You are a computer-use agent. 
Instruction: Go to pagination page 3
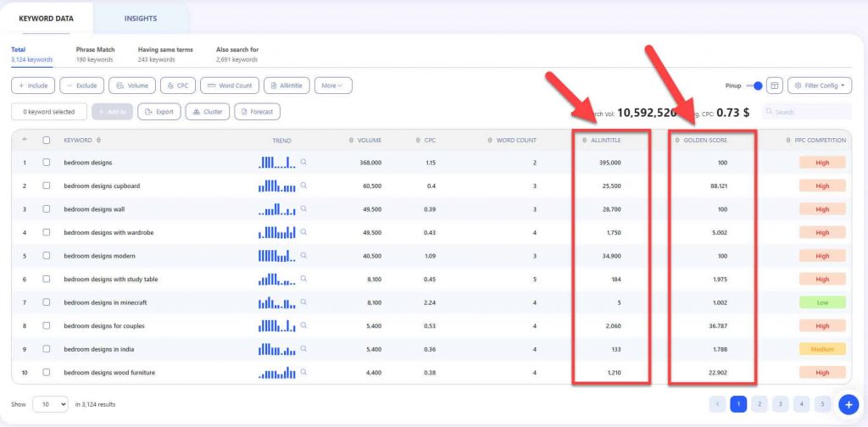781,404
